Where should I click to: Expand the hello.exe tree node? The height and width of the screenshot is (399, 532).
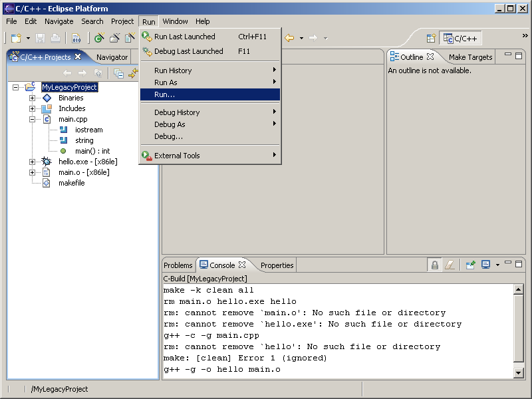point(32,162)
